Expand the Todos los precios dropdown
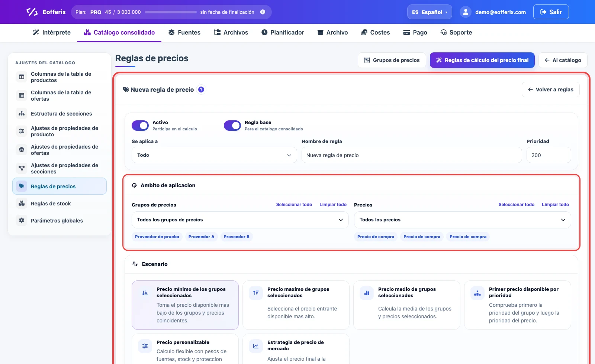Screen dimensions: 595x364 [463, 220]
